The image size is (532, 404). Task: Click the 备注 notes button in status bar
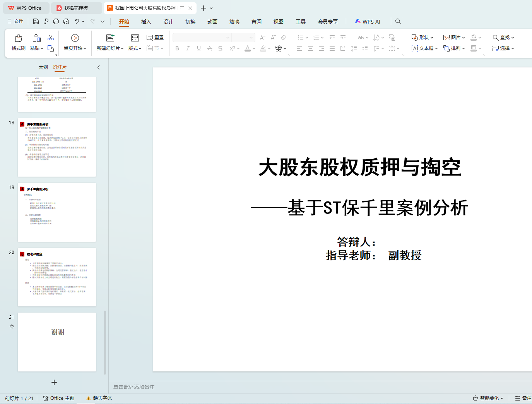(523, 398)
